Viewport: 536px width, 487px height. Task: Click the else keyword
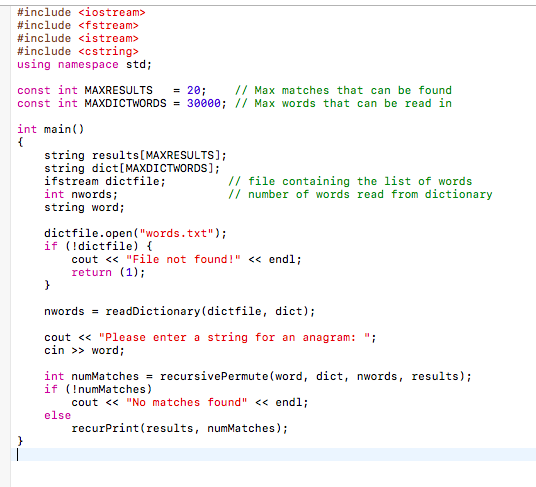pos(57,415)
